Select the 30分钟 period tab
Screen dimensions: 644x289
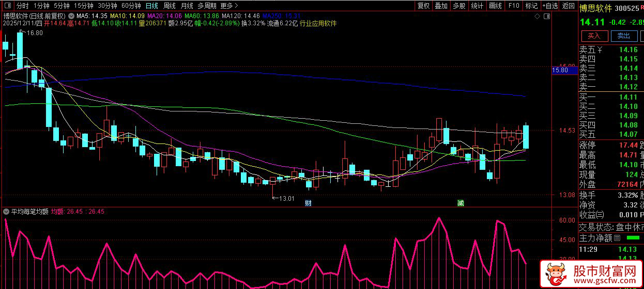click(x=108, y=6)
